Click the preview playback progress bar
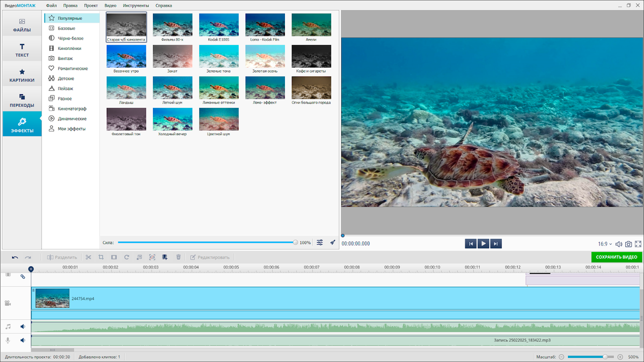 coord(492,235)
